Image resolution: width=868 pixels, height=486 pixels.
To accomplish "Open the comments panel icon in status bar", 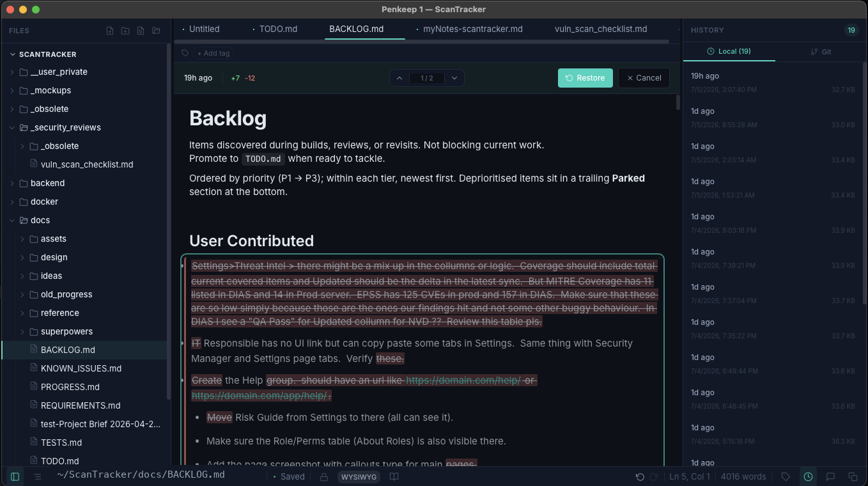I will point(830,476).
